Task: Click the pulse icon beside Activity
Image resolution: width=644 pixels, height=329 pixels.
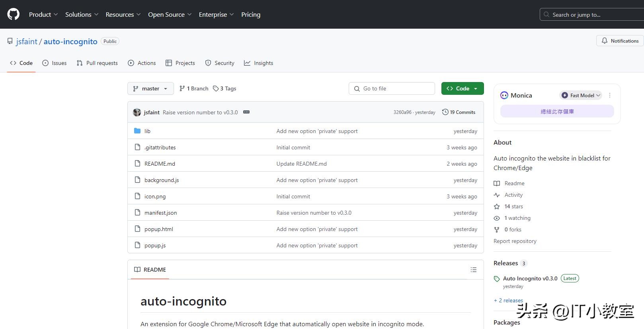Action: click(x=497, y=195)
